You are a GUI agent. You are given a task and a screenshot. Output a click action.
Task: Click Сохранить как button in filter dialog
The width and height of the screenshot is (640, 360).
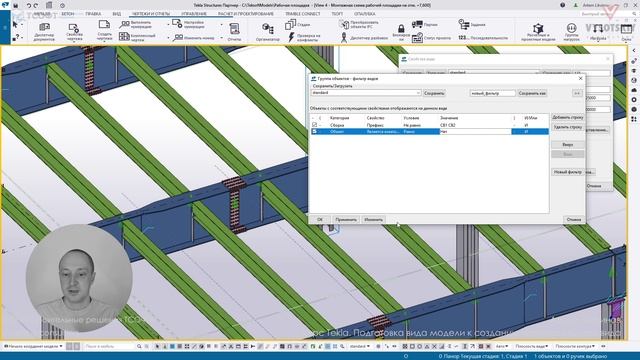point(532,93)
